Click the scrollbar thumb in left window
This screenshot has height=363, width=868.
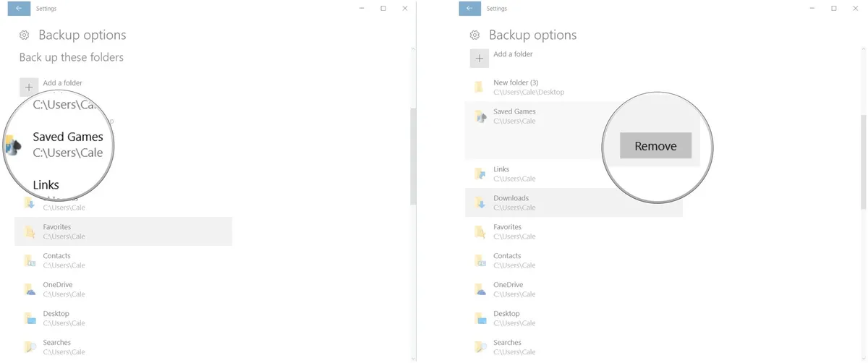pyautogui.click(x=413, y=155)
